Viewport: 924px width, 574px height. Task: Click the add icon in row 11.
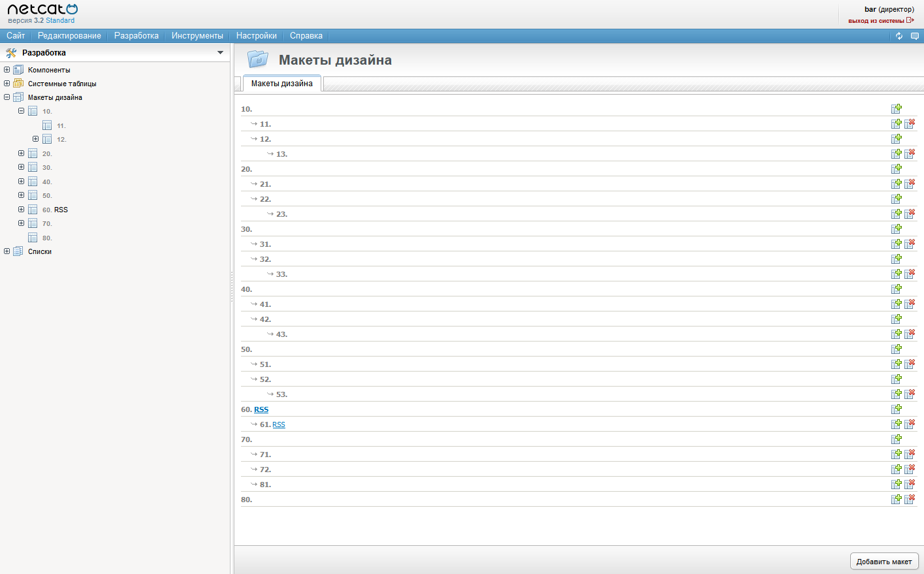pos(897,124)
